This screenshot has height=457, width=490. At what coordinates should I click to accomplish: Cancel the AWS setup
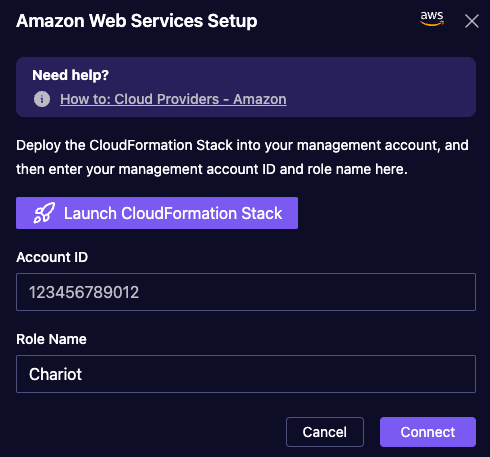click(325, 432)
